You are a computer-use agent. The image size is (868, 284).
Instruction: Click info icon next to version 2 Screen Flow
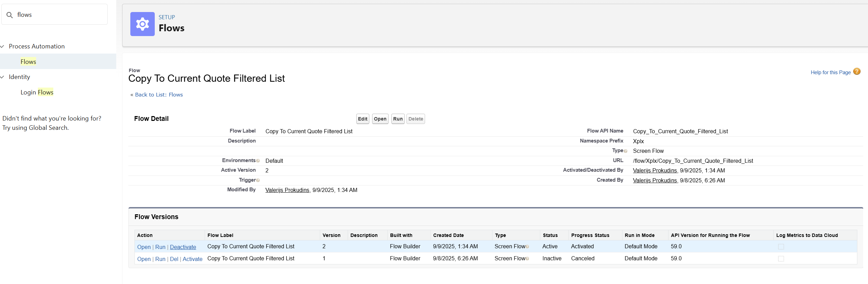click(x=527, y=247)
